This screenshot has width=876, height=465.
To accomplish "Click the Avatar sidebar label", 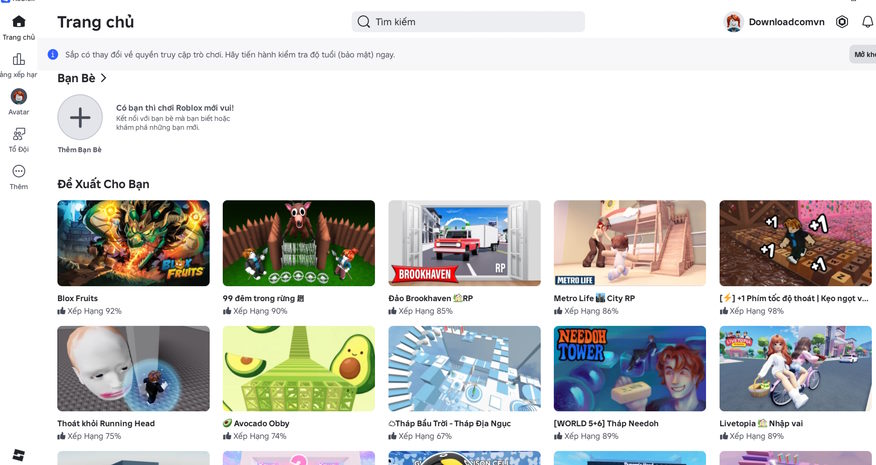I will point(18,112).
